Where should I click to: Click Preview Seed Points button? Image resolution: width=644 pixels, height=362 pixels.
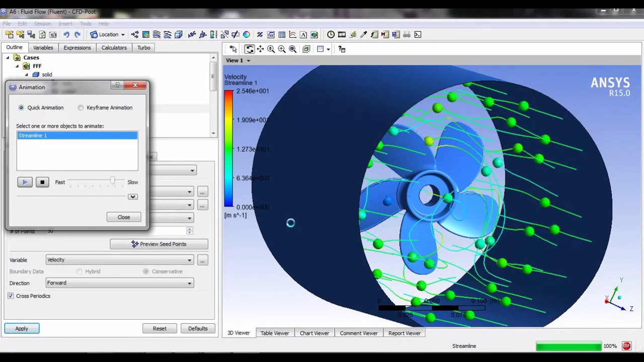click(x=159, y=244)
